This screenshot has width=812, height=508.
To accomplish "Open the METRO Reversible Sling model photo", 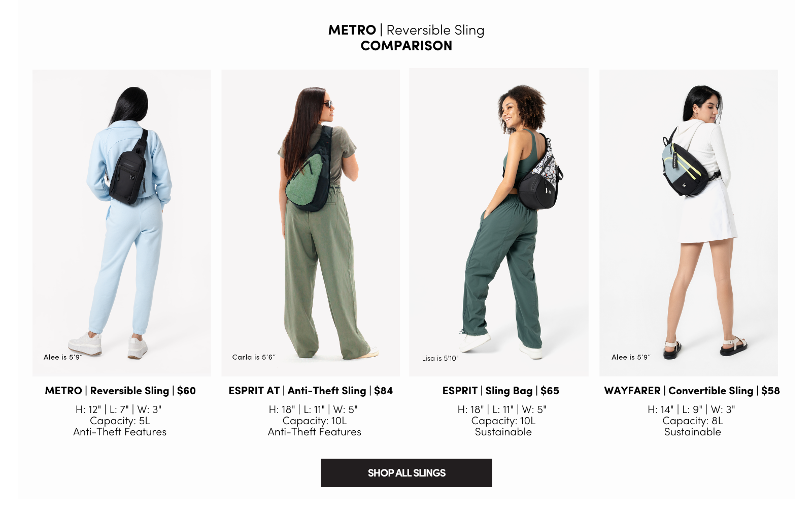I will point(122,223).
